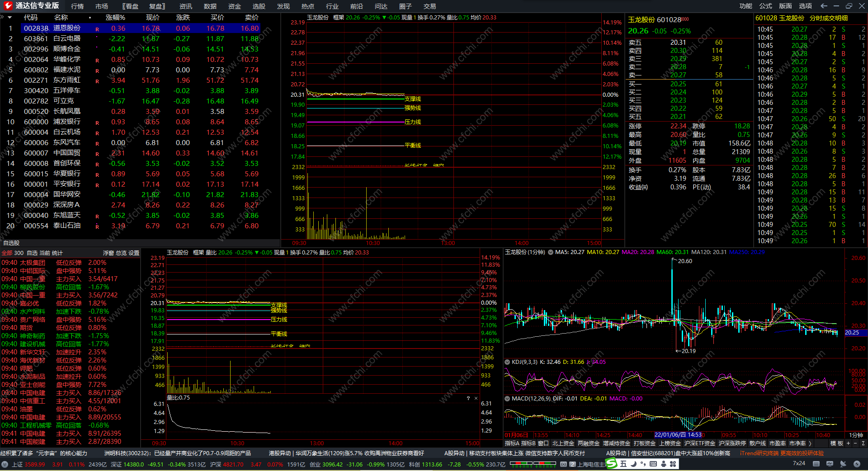Click the Sogou input method S icon

(x=612, y=464)
